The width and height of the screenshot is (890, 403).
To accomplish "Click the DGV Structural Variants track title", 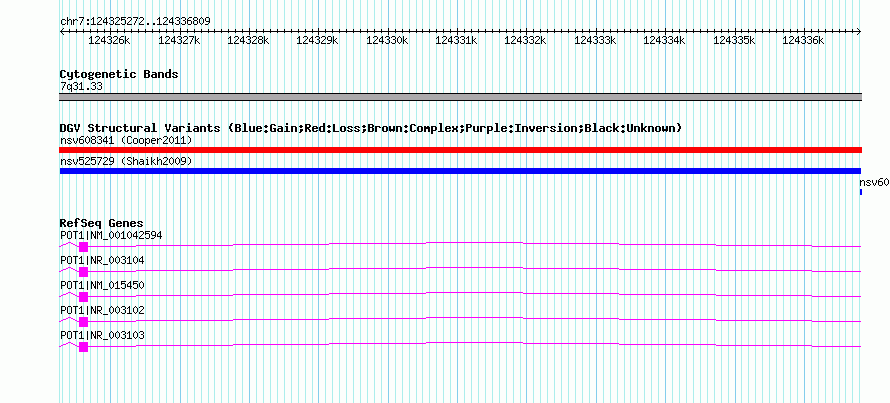I will tap(371, 128).
